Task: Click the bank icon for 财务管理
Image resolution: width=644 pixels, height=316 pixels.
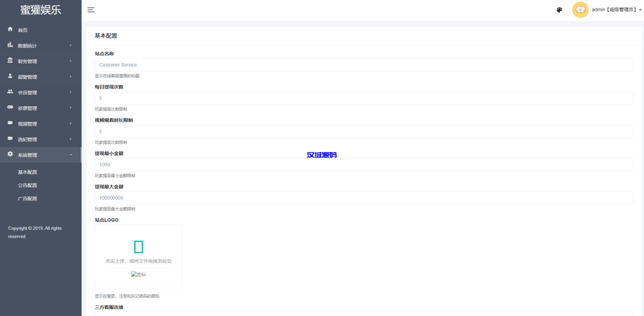Action: (x=10, y=61)
